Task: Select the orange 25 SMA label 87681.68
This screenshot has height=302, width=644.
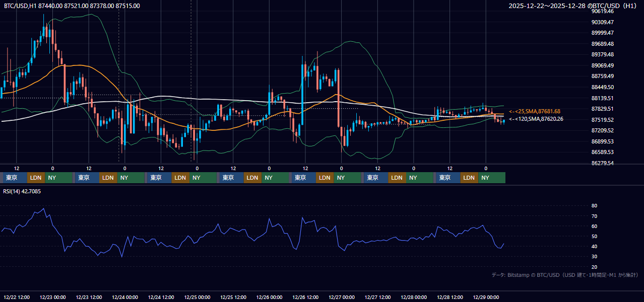Action: [535, 111]
